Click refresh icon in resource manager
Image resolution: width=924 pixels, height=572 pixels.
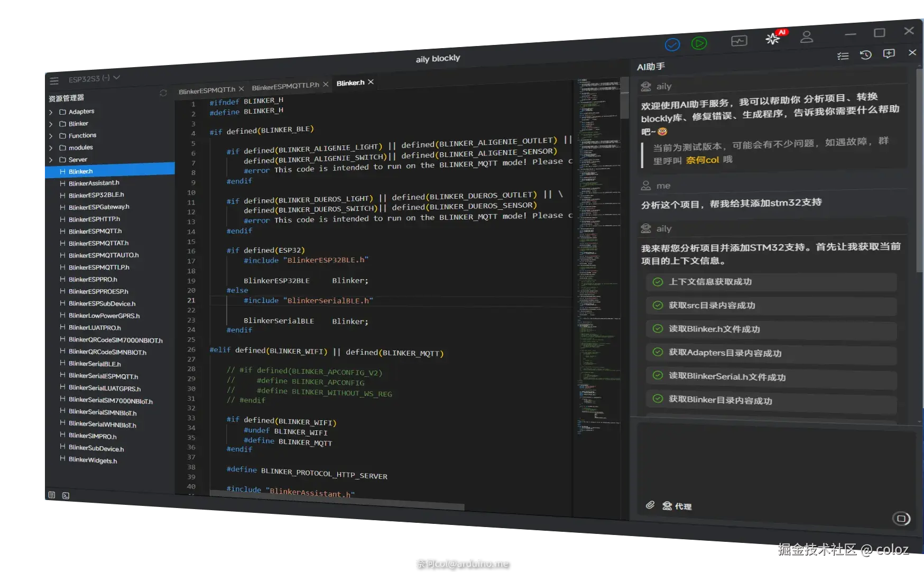(163, 93)
